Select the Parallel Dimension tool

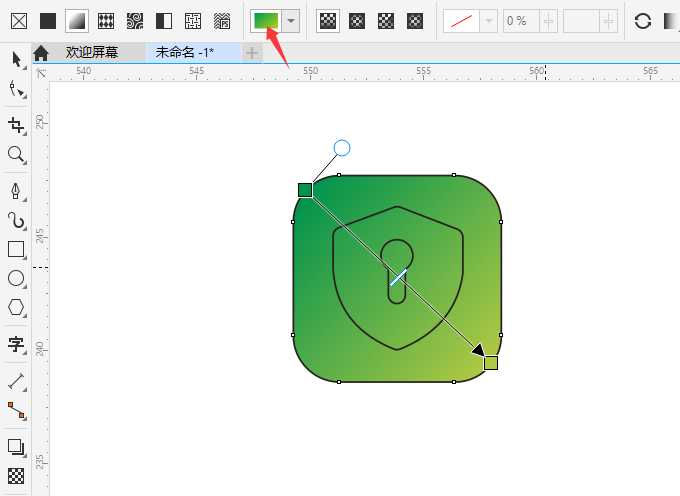[16, 381]
